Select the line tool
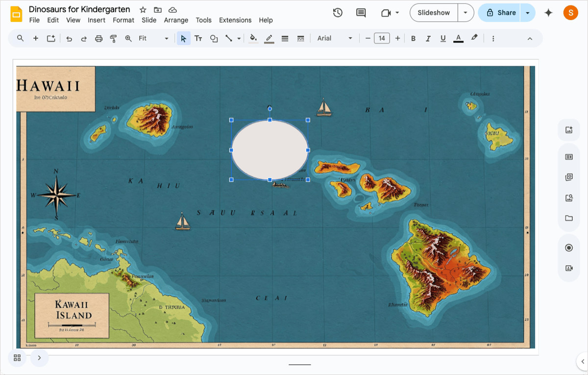The image size is (588, 375). [229, 38]
